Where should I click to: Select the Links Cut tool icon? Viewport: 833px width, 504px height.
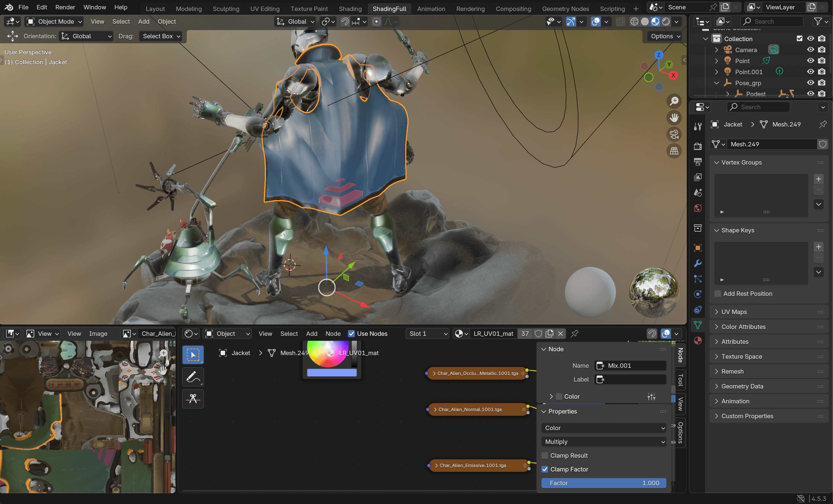point(193,399)
